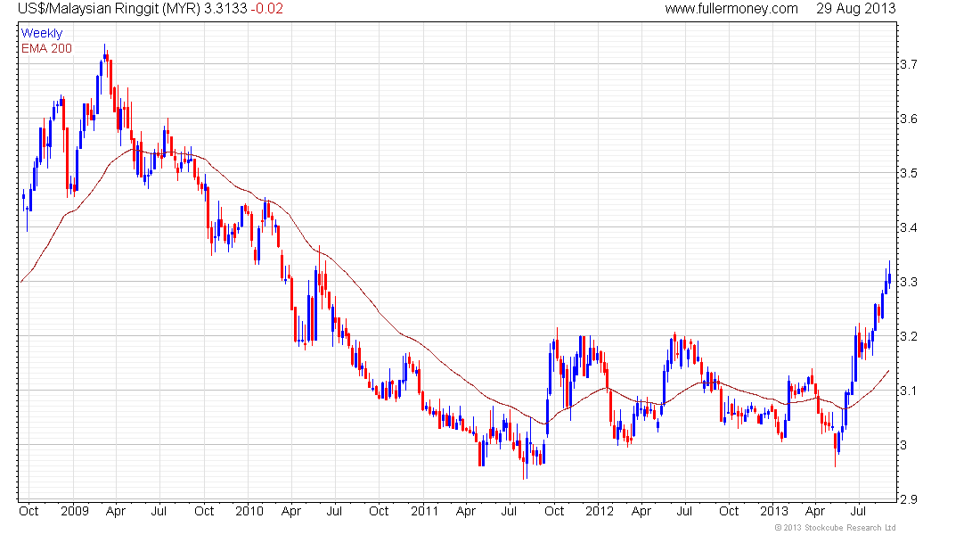Click the last 'Jul' label after 2013
Viewport: 980px width, 535px height.
(x=859, y=511)
